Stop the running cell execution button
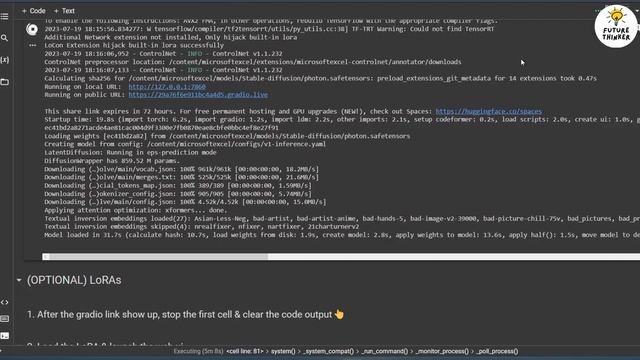 (32, 29)
